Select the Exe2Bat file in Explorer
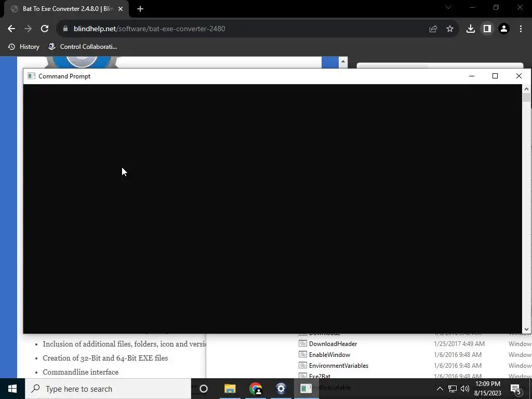The height and width of the screenshot is (399, 532). (x=320, y=376)
